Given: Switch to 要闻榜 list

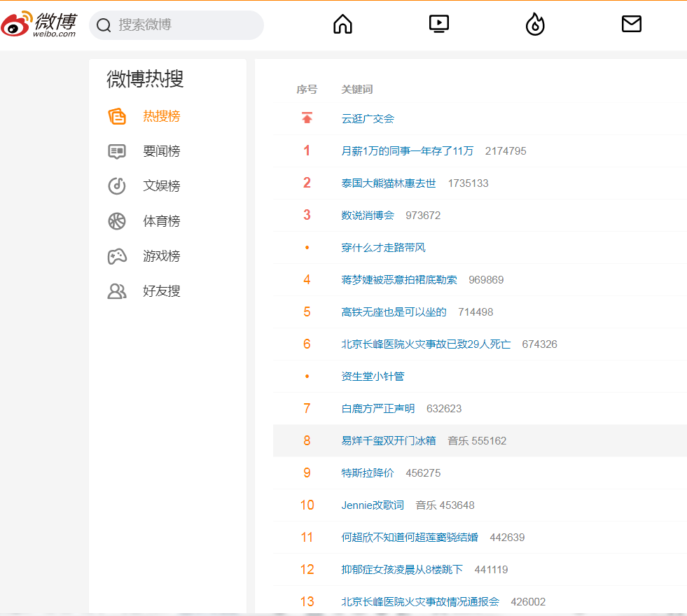Looking at the screenshot, I should tap(162, 151).
